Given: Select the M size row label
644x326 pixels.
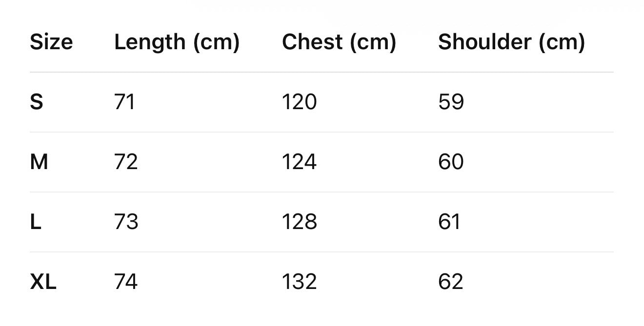Looking at the screenshot, I should pyautogui.click(x=39, y=162).
